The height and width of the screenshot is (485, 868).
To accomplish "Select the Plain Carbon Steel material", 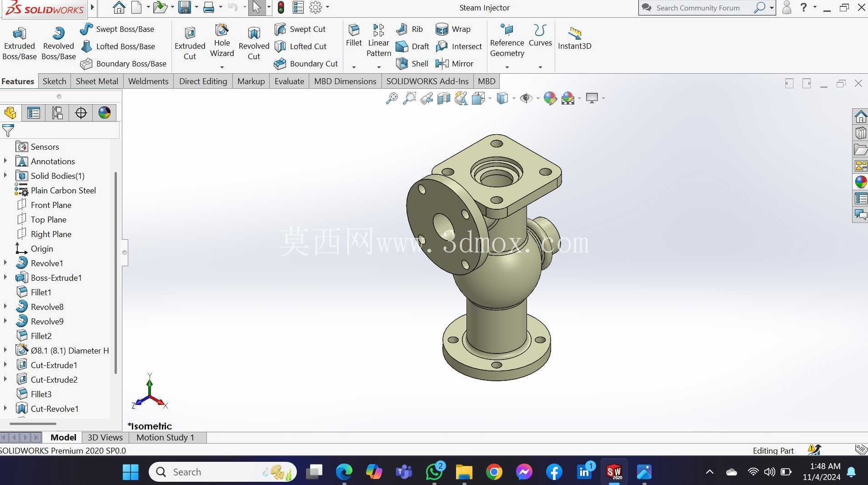I will [x=63, y=191].
